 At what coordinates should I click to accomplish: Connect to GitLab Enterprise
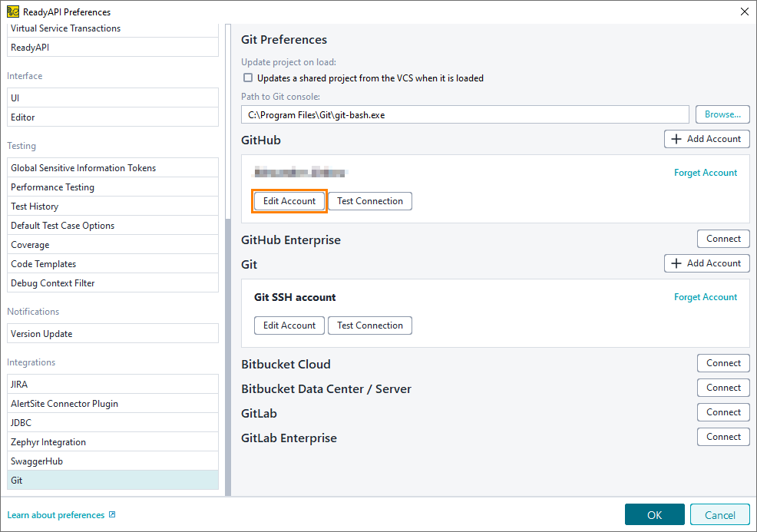click(723, 437)
